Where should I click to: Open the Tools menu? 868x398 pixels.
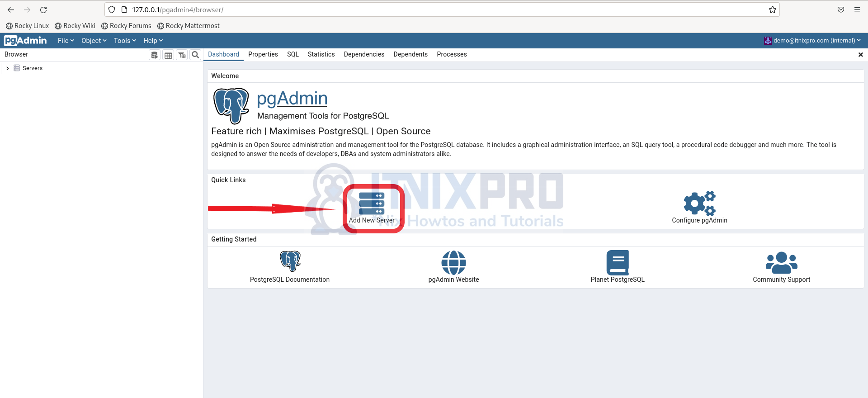pyautogui.click(x=125, y=41)
